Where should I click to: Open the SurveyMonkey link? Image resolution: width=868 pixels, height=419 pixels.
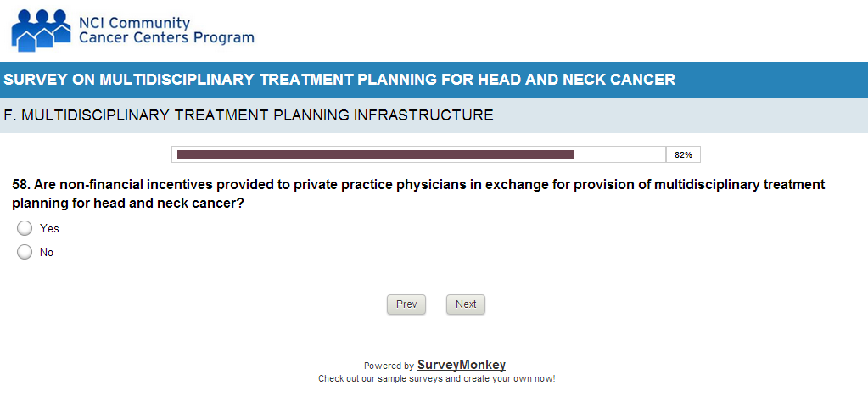[x=462, y=365]
